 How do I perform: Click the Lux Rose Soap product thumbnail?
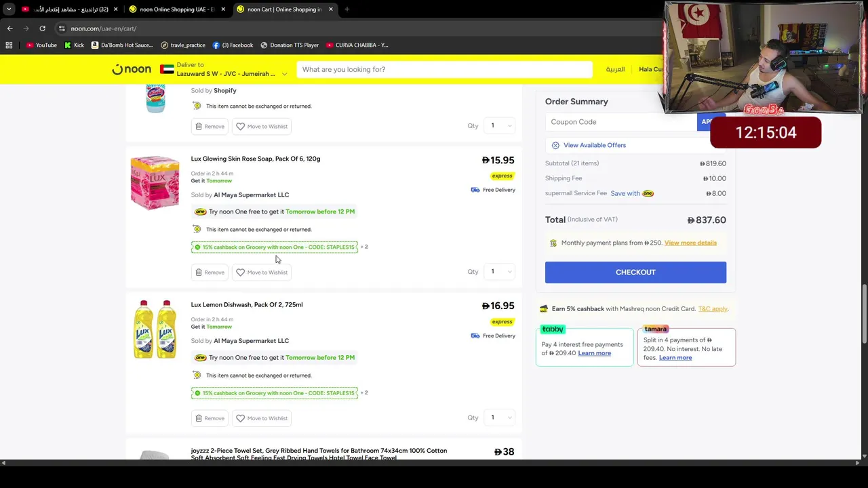(155, 183)
